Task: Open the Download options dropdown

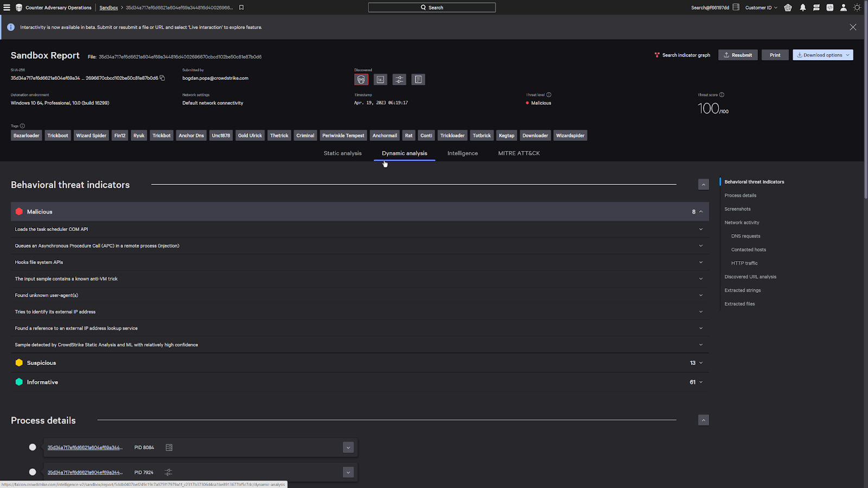Action: click(822, 55)
